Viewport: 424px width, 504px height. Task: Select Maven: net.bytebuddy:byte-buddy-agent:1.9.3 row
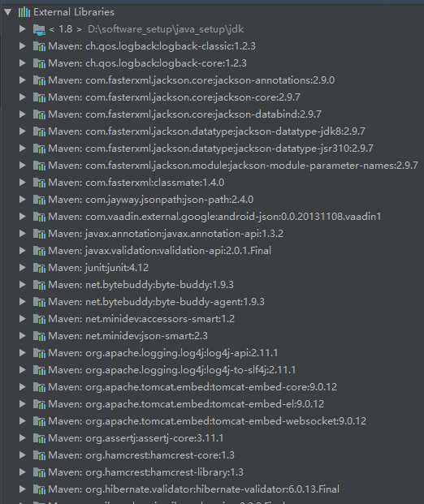point(156,302)
